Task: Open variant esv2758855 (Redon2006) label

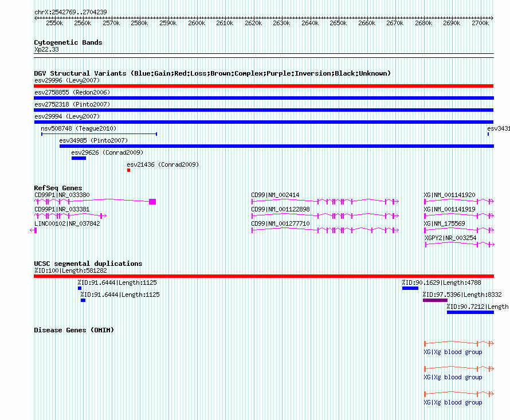Action: (x=72, y=92)
